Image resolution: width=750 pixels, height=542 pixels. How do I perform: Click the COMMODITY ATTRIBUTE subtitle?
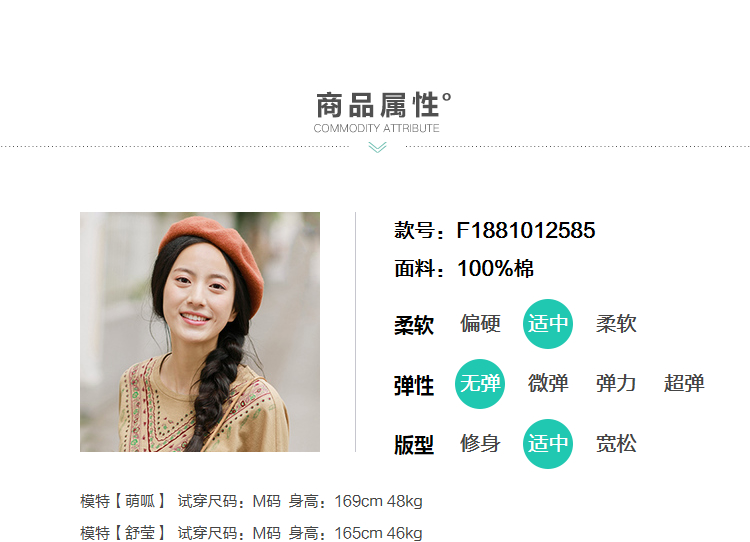[376, 128]
